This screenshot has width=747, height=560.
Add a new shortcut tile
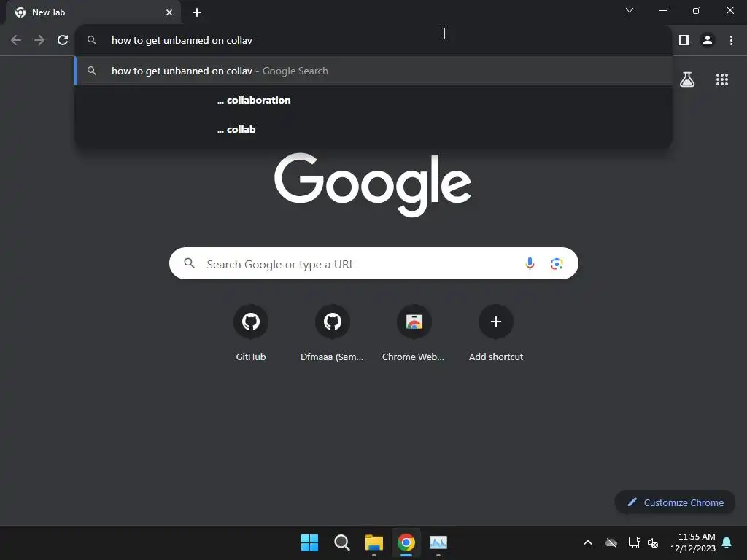click(x=496, y=333)
